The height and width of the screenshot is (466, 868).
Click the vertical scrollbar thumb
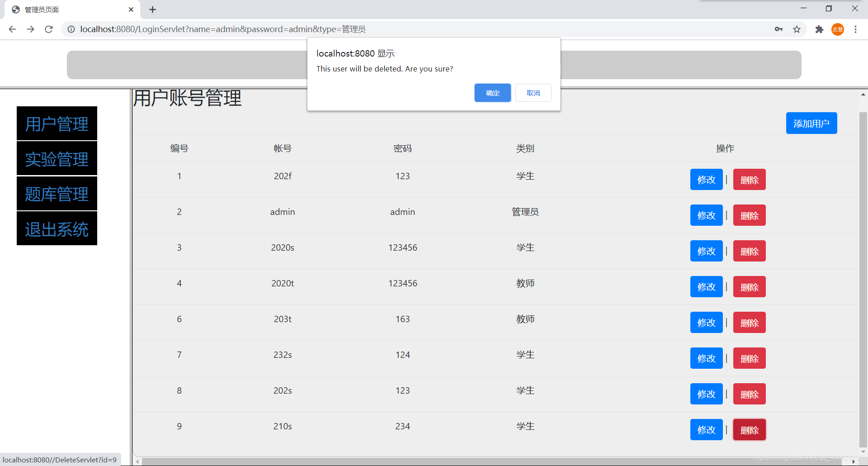[863, 279]
